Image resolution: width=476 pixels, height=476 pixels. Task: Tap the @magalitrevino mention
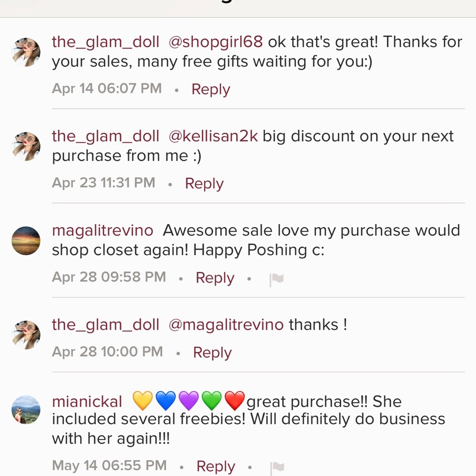(226, 325)
